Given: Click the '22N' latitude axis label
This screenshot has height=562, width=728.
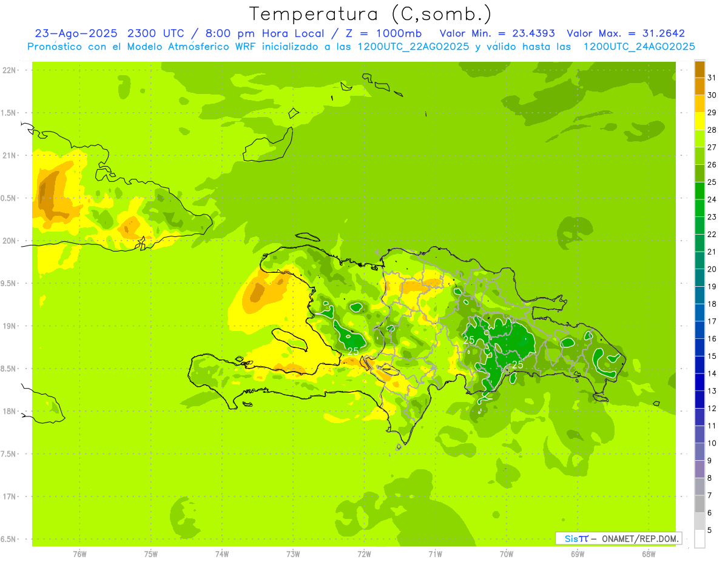Looking at the screenshot, I should pyautogui.click(x=10, y=70).
